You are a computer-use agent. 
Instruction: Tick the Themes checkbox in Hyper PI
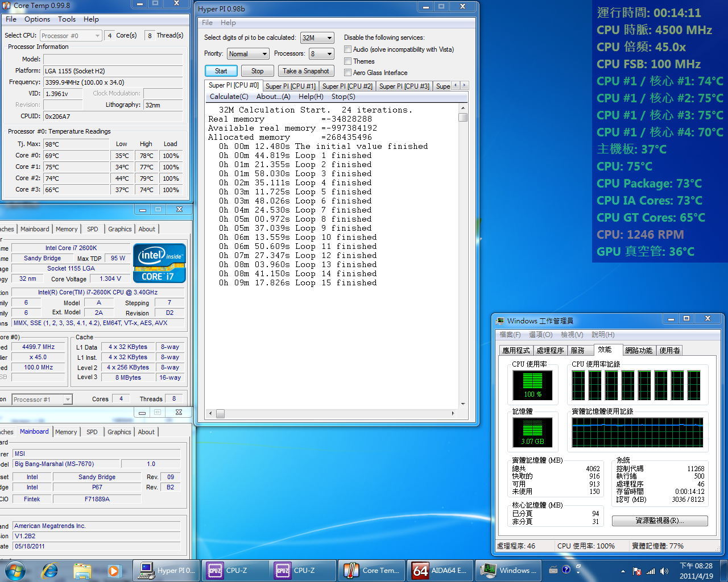coord(348,61)
